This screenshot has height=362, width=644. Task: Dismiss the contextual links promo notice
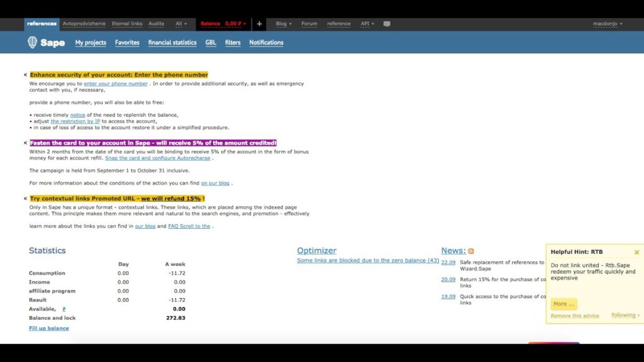pyautogui.click(x=25, y=198)
